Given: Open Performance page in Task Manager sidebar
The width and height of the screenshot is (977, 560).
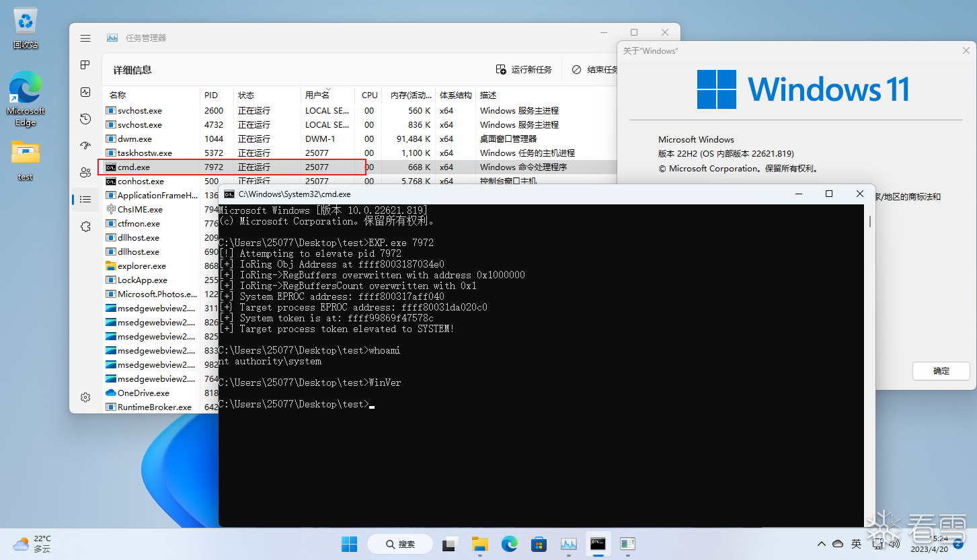Looking at the screenshot, I should pyautogui.click(x=85, y=92).
